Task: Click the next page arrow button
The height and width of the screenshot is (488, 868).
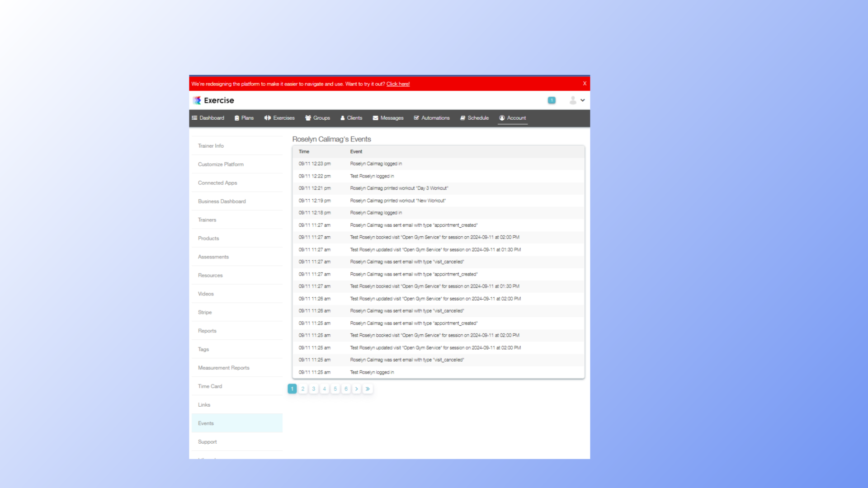Action: (x=357, y=389)
